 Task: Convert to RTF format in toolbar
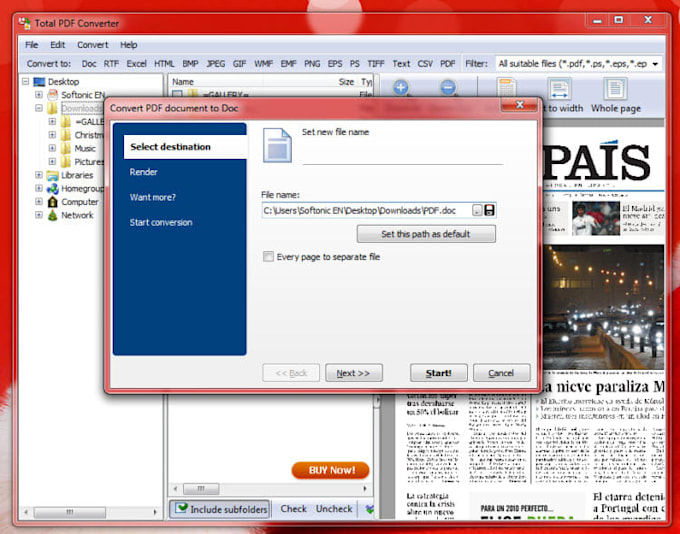click(x=111, y=64)
